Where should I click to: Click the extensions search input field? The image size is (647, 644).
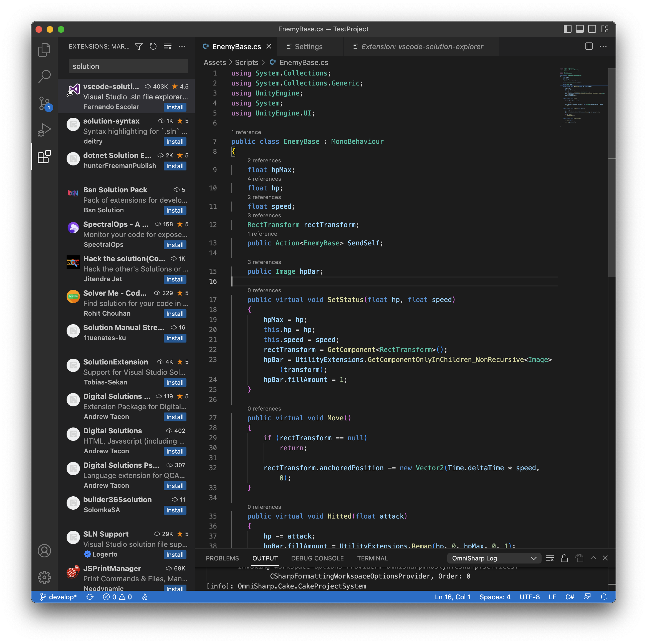128,66
